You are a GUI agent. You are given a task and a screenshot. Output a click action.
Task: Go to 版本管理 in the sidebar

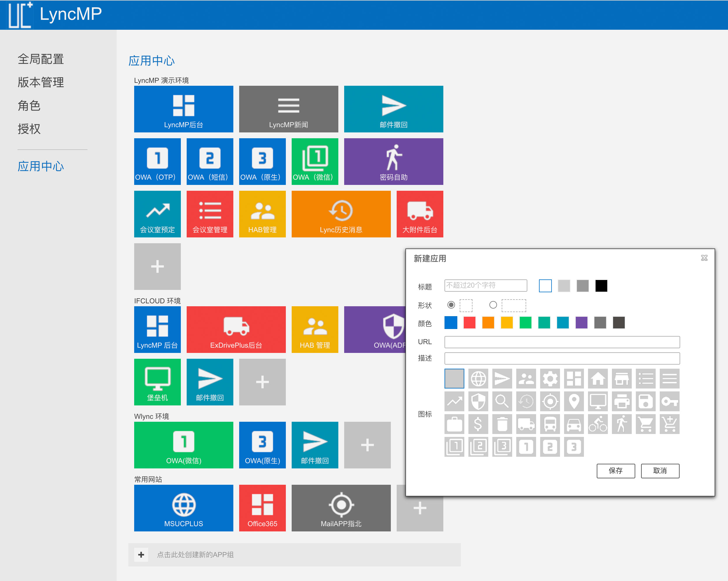[x=41, y=82]
